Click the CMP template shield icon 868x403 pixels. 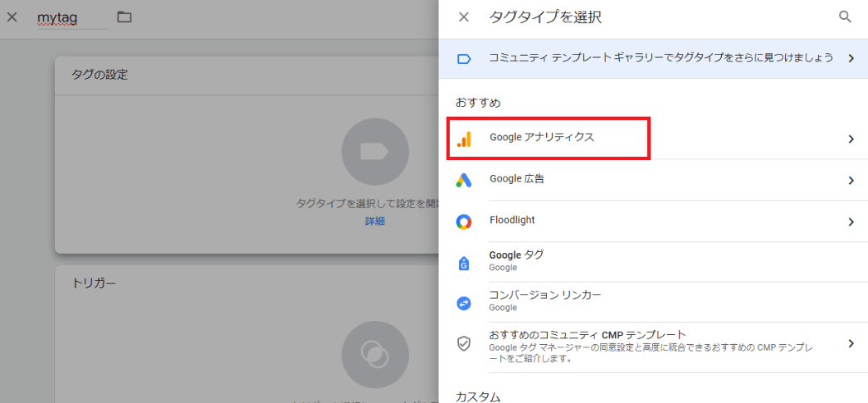pyautogui.click(x=464, y=343)
